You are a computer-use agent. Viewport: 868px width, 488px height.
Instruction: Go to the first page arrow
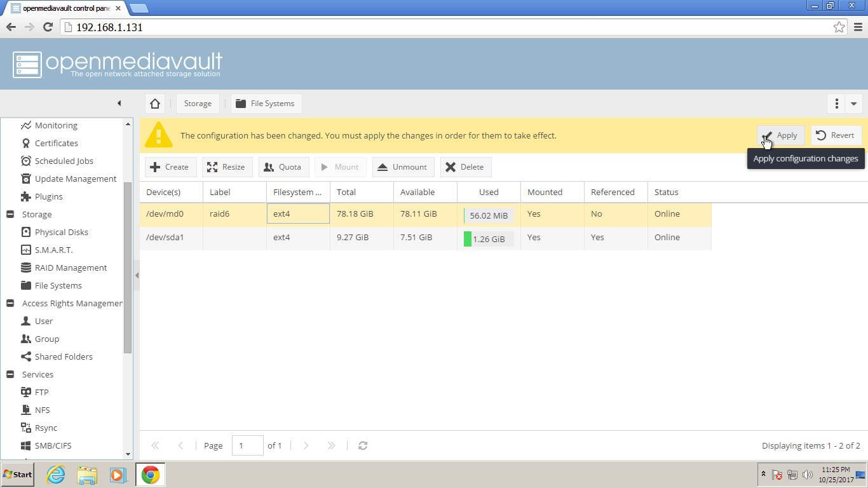pyautogui.click(x=155, y=446)
